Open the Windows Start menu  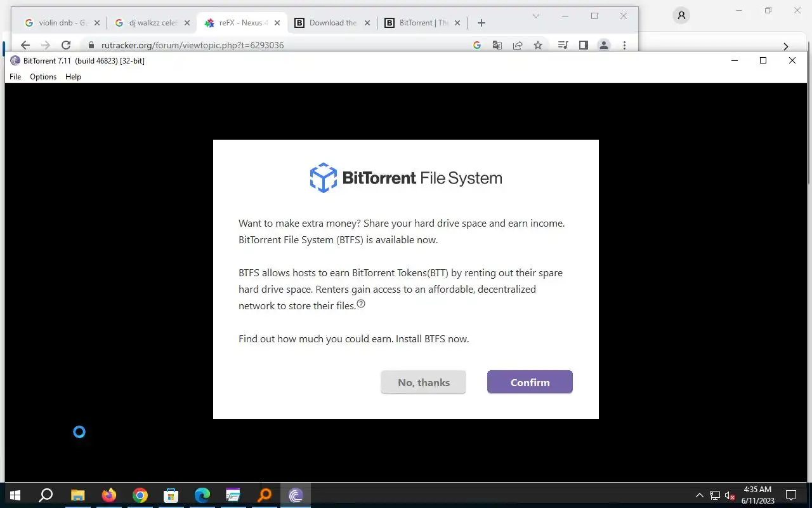15,495
